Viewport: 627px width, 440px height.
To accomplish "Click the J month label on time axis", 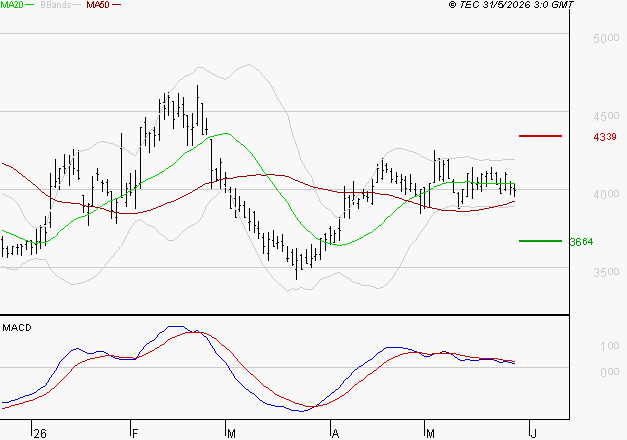I will pyautogui.click(x=533, y=433).
